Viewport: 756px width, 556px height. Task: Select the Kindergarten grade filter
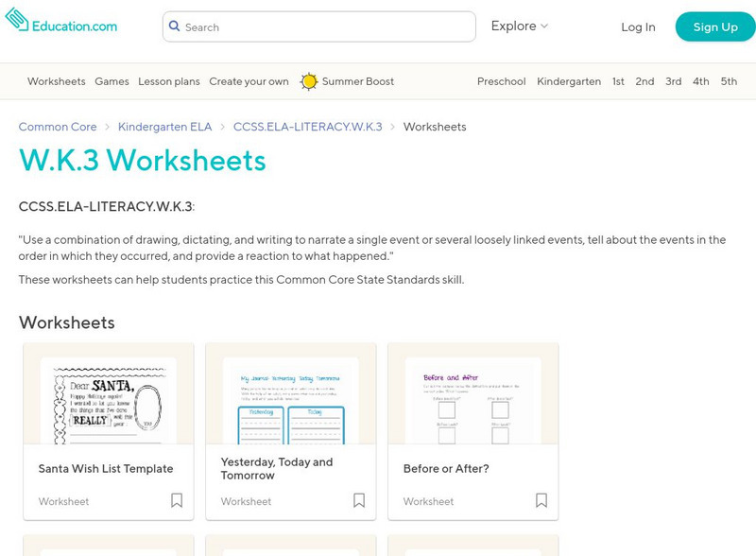[569, 81]
